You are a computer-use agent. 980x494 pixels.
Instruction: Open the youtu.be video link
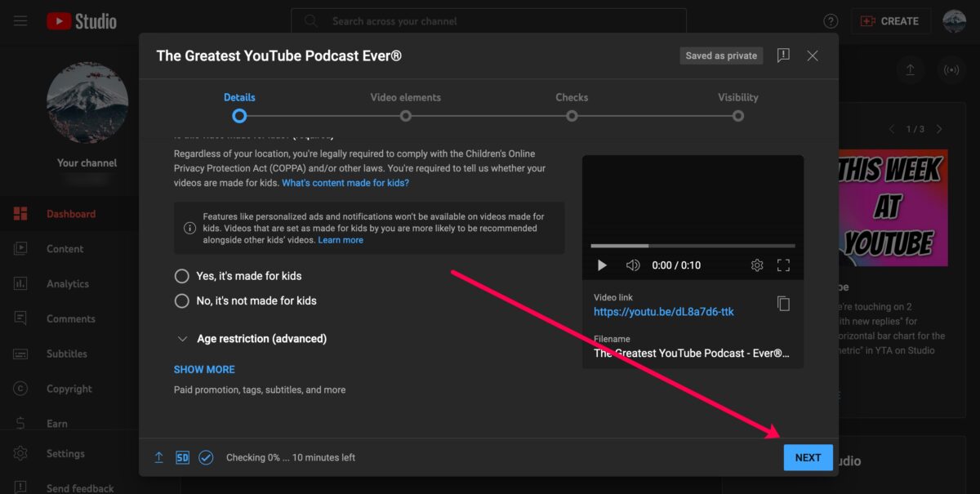pos(664,312)
